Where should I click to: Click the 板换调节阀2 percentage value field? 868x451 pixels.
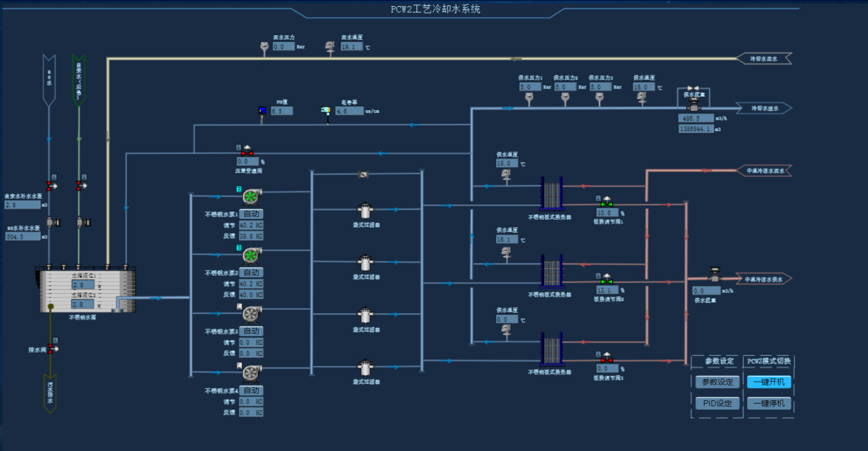pyautogui.click(x=607, y=290)
